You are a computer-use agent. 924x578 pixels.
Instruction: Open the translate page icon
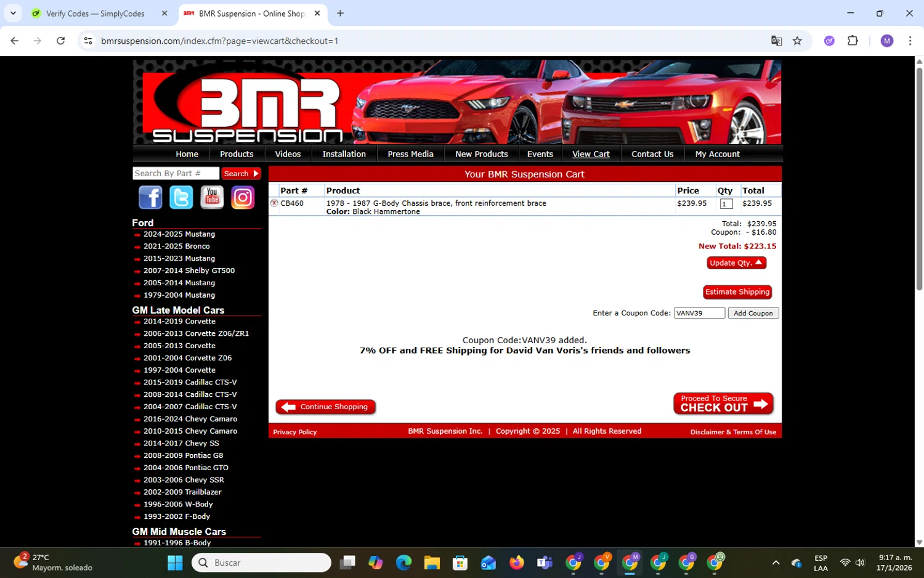click(x=776, y=41)
